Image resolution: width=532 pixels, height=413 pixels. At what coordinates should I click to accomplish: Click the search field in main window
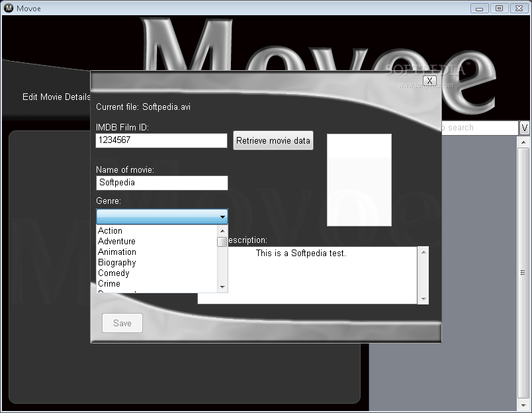[x=480, y=128]
